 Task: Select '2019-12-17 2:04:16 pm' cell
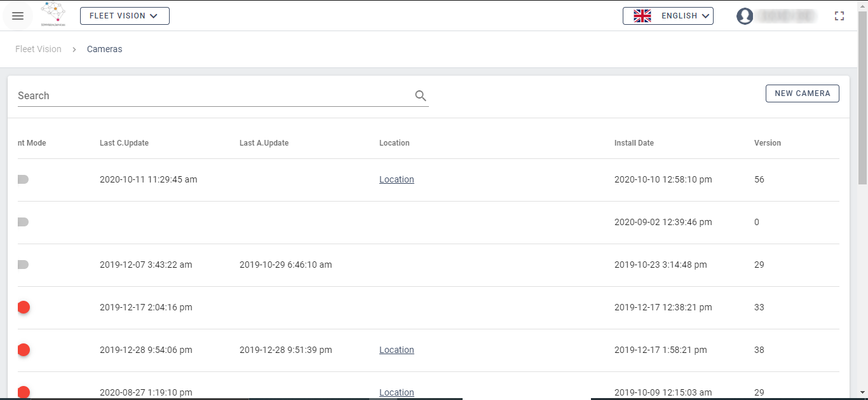[x=146, y=307]
